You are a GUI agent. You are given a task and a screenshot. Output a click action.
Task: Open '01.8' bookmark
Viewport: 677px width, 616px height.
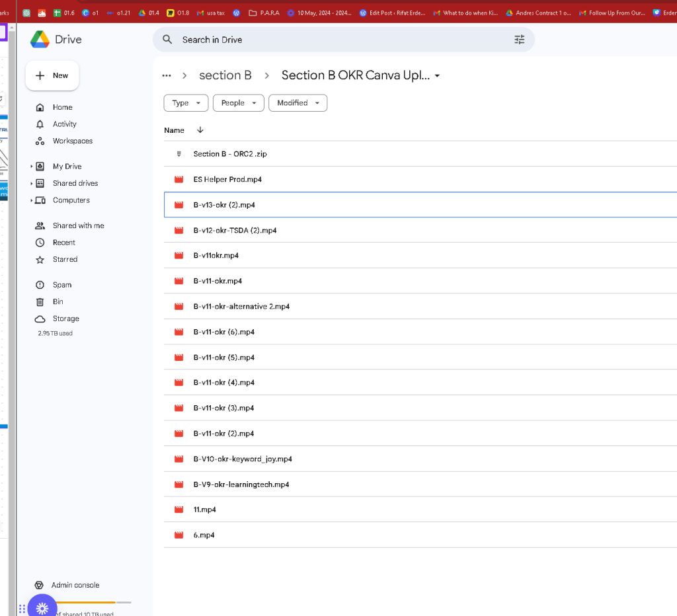coord(178,13)
